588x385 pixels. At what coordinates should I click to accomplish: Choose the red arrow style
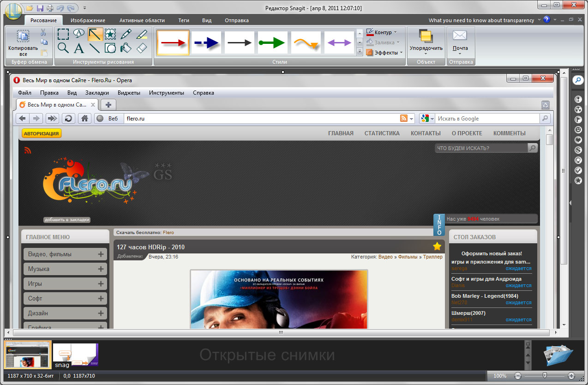click(173, 42)
